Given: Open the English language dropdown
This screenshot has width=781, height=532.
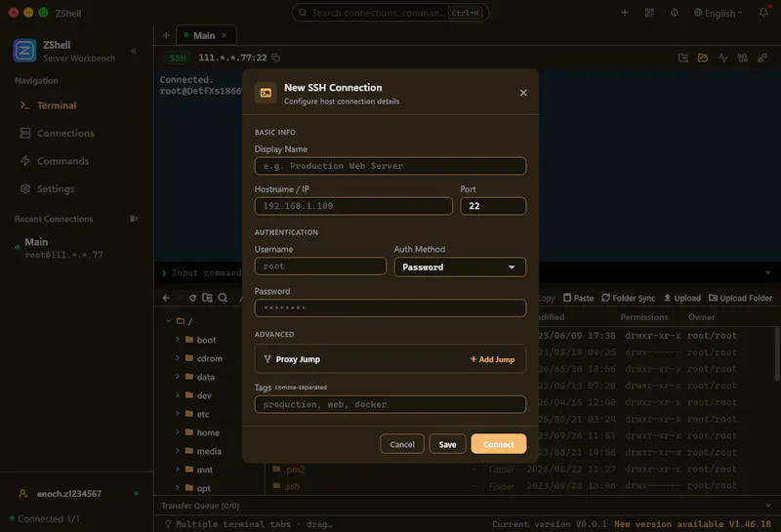Looking at the screenshot, I should (719, 13).
